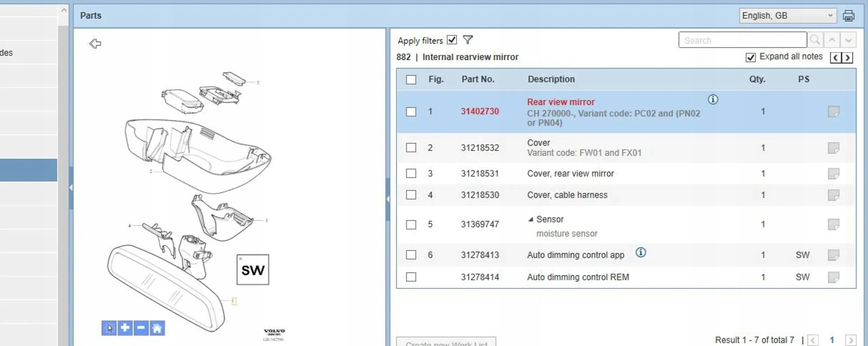This screenshot has width=868, height=346.
Task: Open note icon for part 31218531
Action: [833, 174]
